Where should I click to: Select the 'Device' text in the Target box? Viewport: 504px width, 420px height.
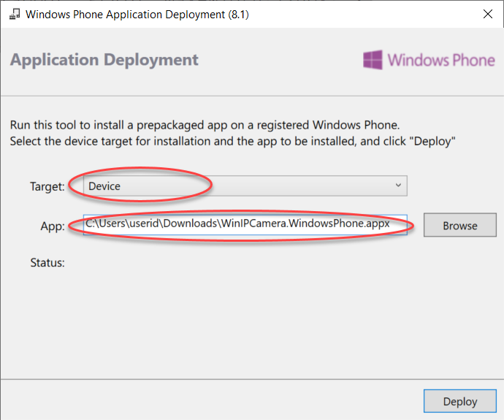point(104,186)
